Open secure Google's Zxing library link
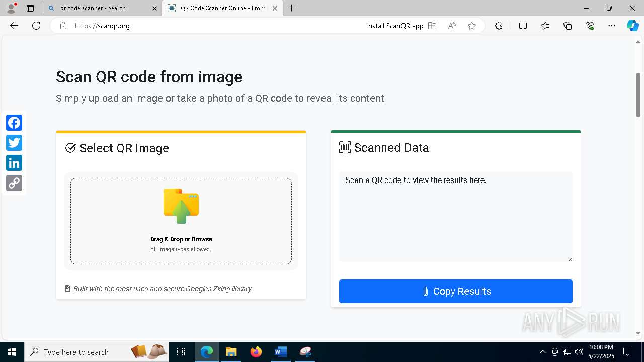This screenshot has height=362, width=644. [208, 289]
